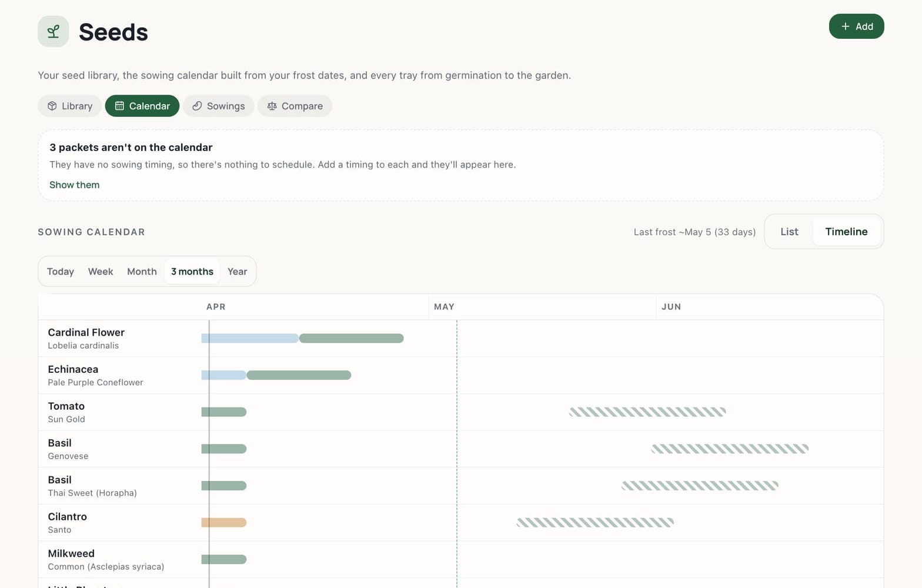
Task: Click the APR month header
Action: tap(216, 307)
